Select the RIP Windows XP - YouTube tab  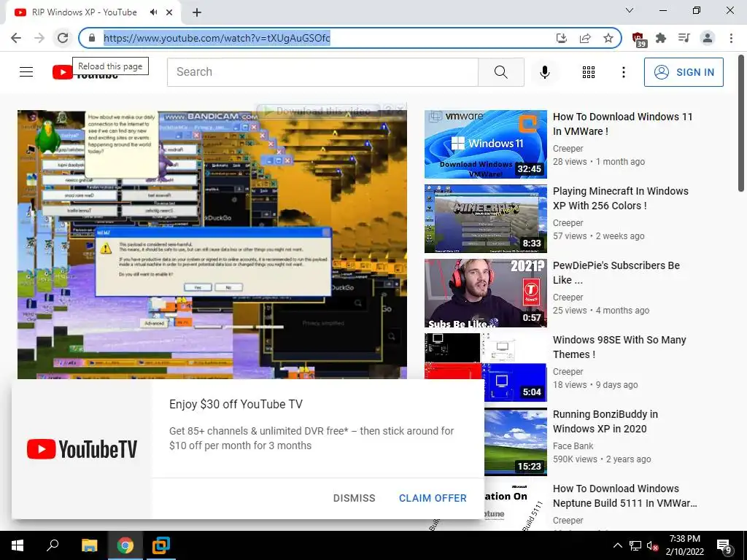pyautogui.click(x=85, y=12)
